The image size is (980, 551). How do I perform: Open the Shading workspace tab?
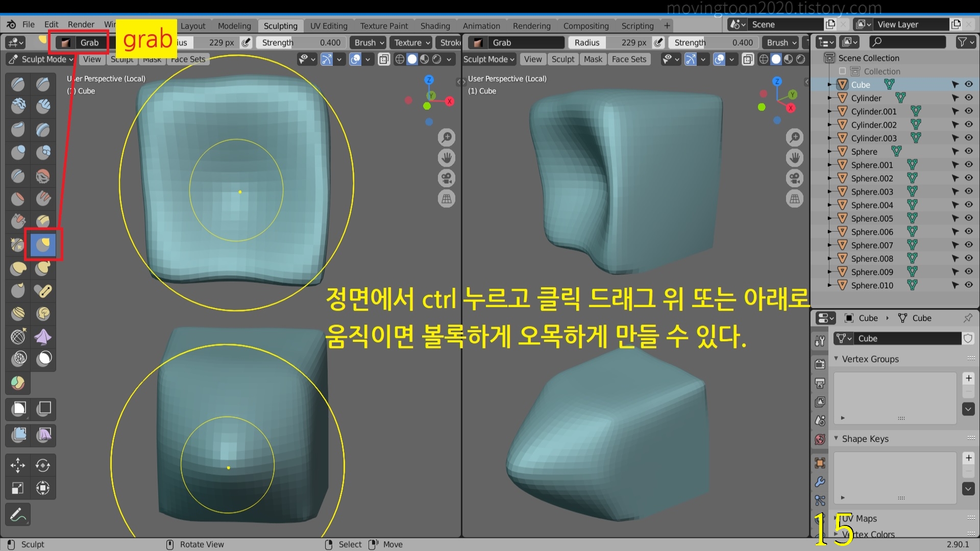pos(435,26)
